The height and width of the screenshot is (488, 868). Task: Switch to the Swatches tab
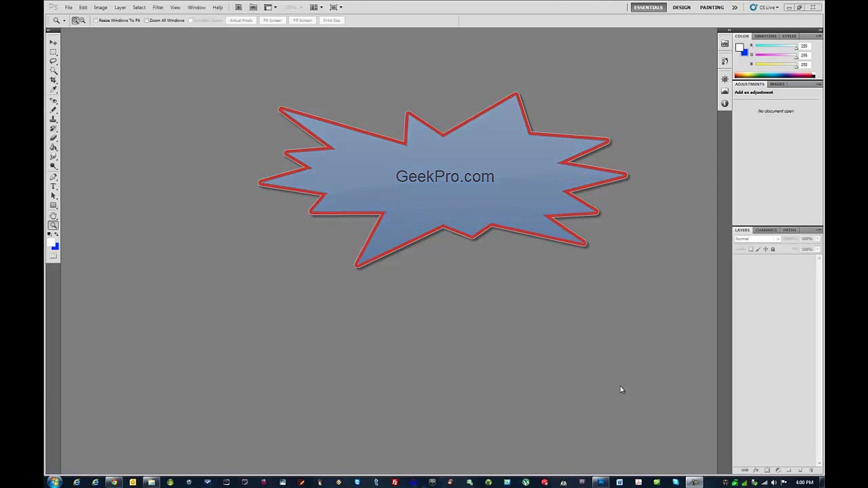pyautogui.click(x=765, y=36)
